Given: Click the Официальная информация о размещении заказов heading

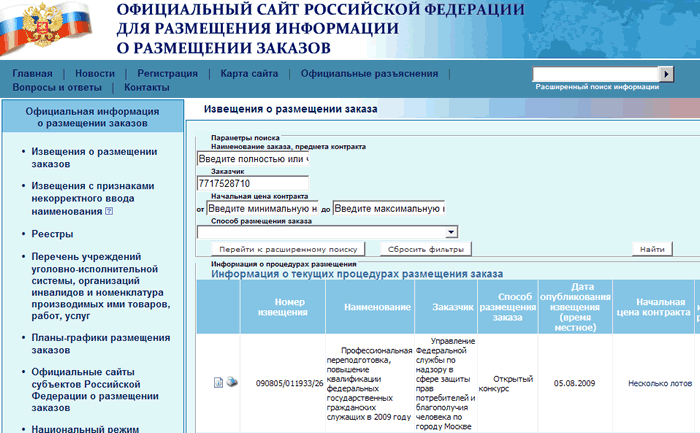Looking at the screenshot, I should pos(92,117).
